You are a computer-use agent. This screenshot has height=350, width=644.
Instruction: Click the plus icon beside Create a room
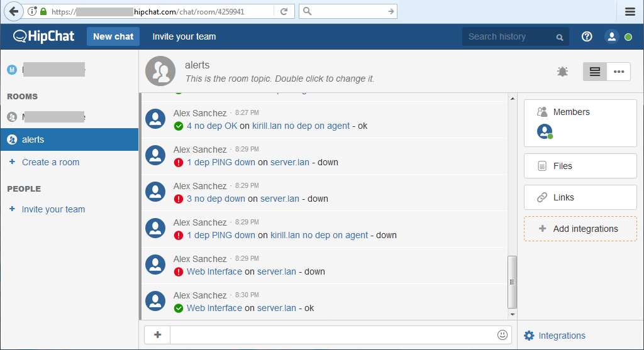tap(12, 162)
